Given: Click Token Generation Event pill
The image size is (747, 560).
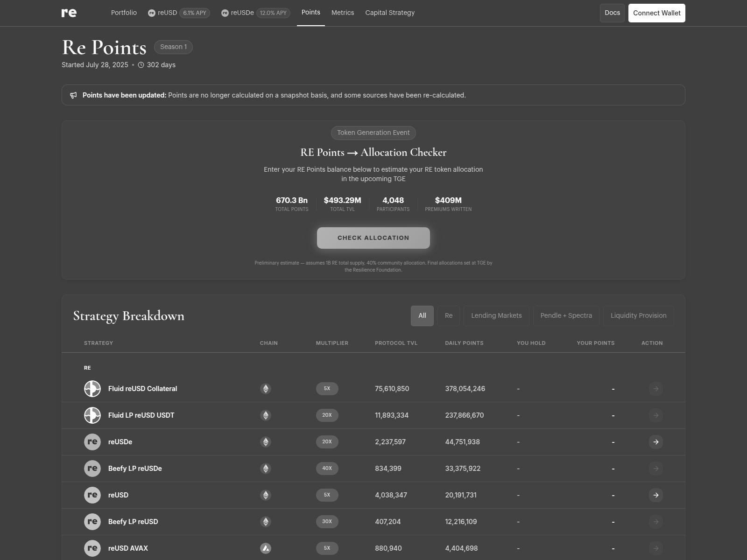Looking at the screenshot, I should pos(373,133).
